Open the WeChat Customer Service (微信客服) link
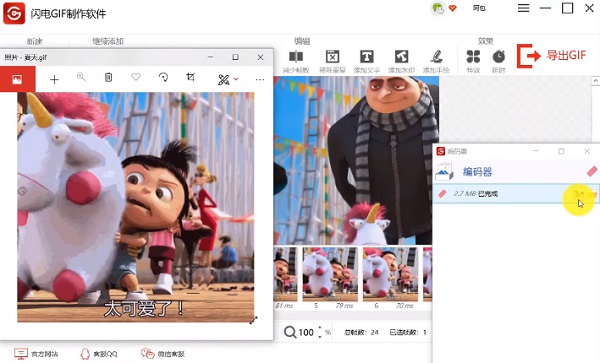Viewport: 600px width, 363px height. (163, 354)
